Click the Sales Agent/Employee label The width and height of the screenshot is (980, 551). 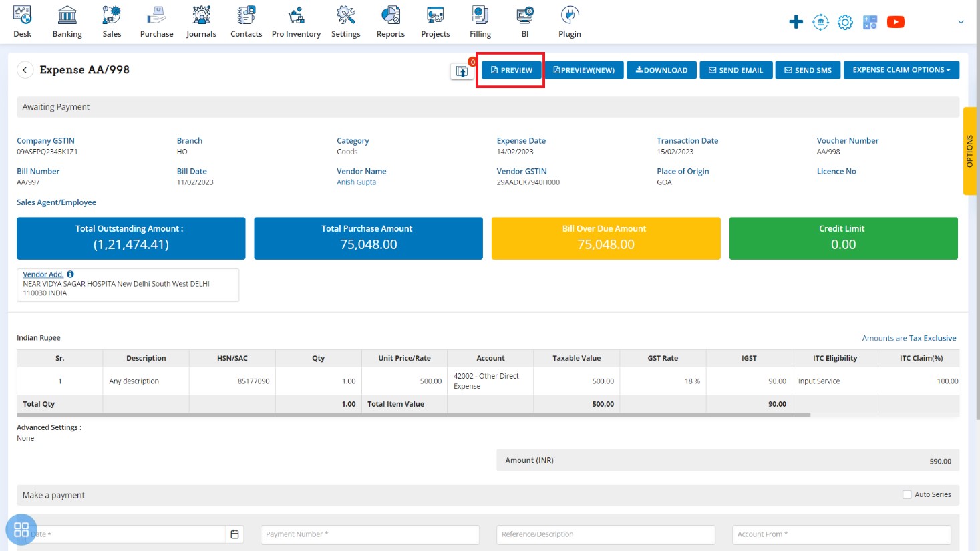(56, 202)
